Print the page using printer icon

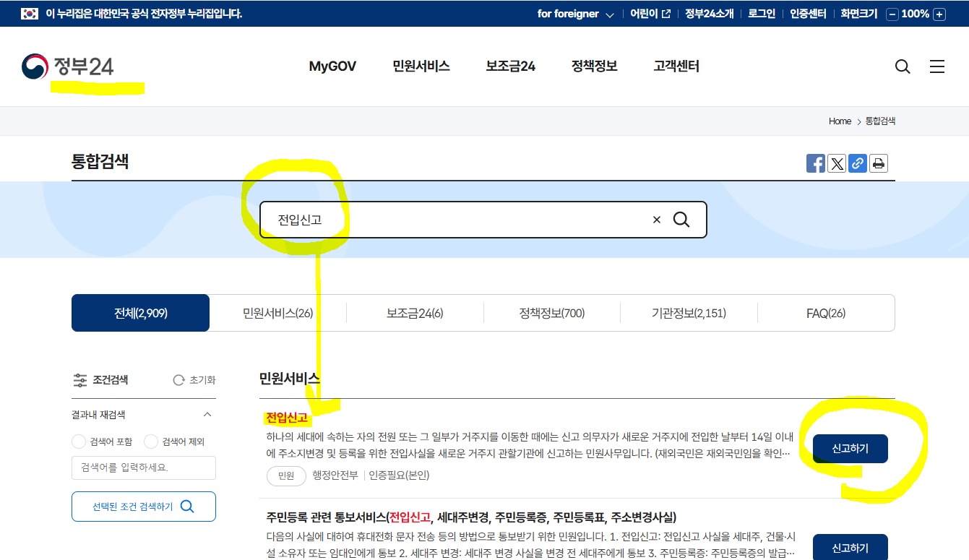pyautogui.click(x=879, y=163)
